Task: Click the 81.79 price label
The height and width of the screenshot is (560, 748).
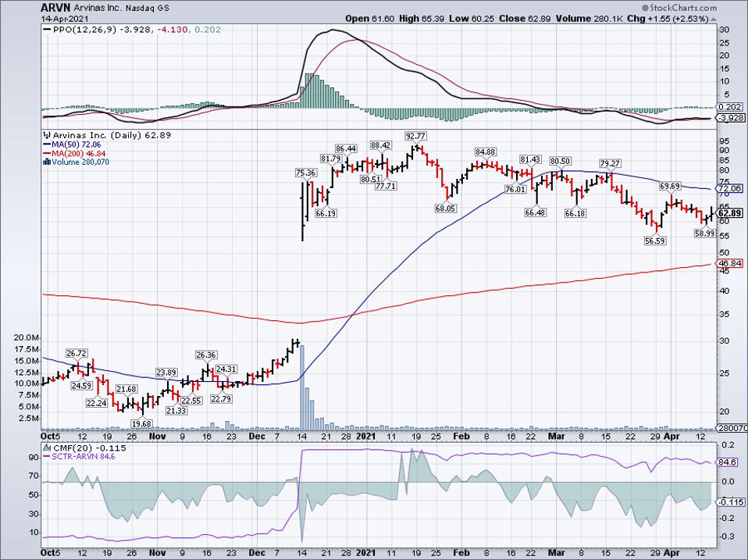Action: (x=330, y=159)
